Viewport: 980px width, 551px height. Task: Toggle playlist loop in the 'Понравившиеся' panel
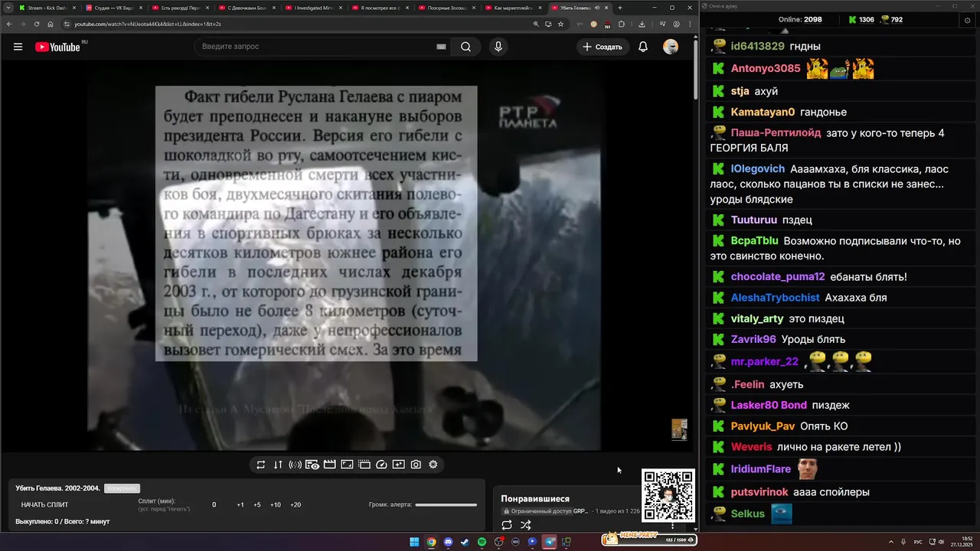coord(507,525)
